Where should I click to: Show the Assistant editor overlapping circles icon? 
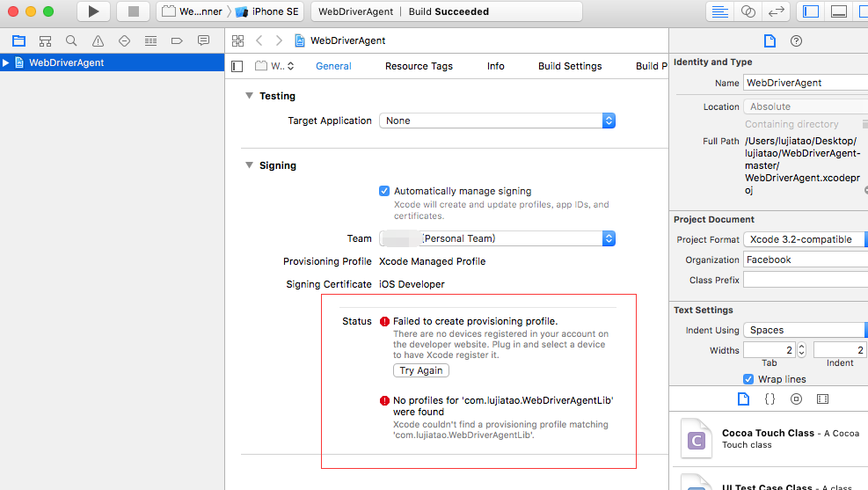[748, 11]
